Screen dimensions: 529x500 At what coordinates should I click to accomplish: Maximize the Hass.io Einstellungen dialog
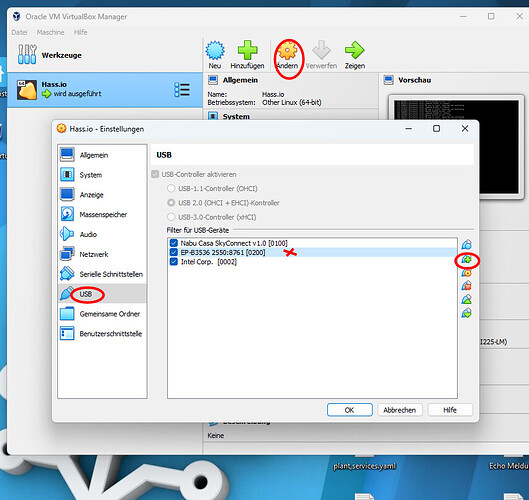(x=436, y=129)
